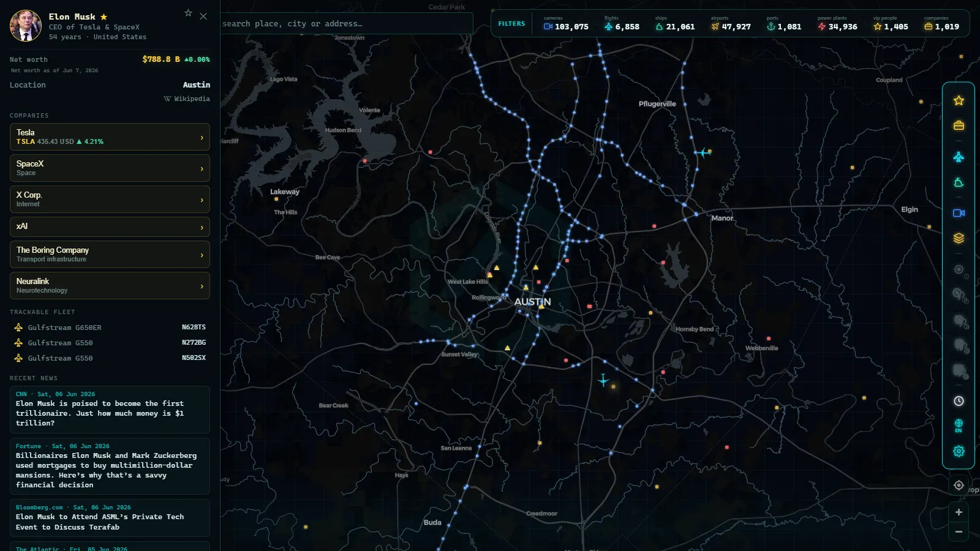Click the cameras icon in right toolbar
This screenshot has width=980, height=551.
tap(959, 213)
